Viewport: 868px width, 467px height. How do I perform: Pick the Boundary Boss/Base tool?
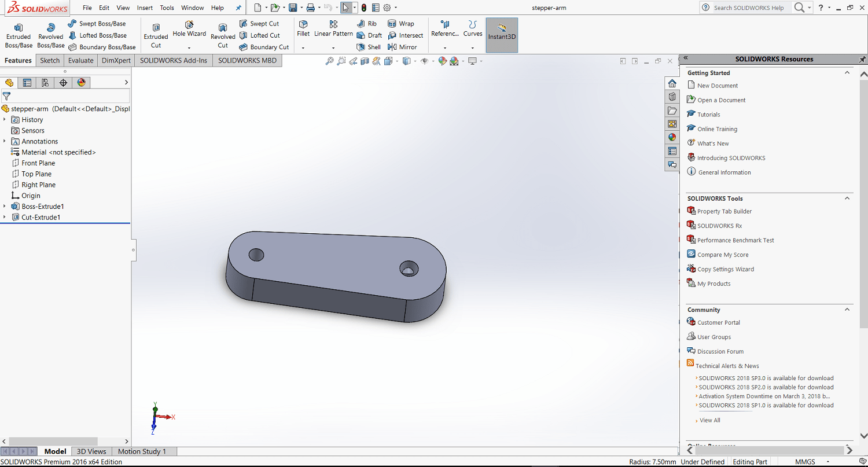point(102,47)
